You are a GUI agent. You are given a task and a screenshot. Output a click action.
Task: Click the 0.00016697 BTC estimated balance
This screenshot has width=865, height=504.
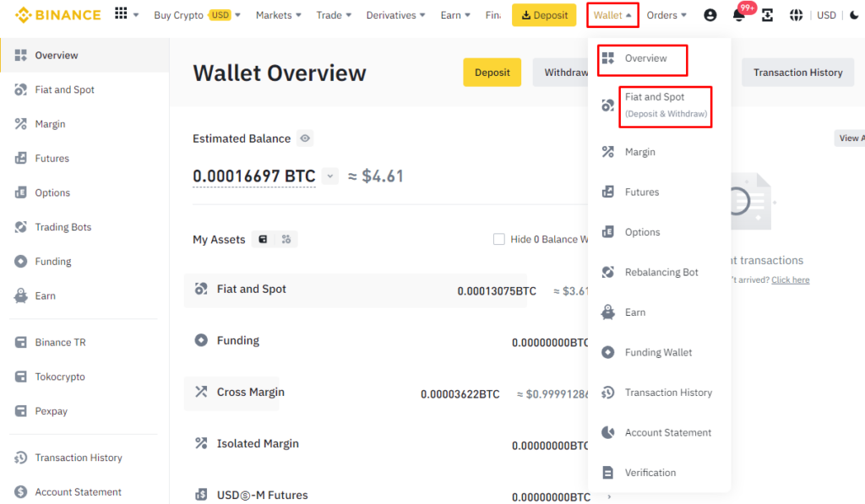point(253,176)
